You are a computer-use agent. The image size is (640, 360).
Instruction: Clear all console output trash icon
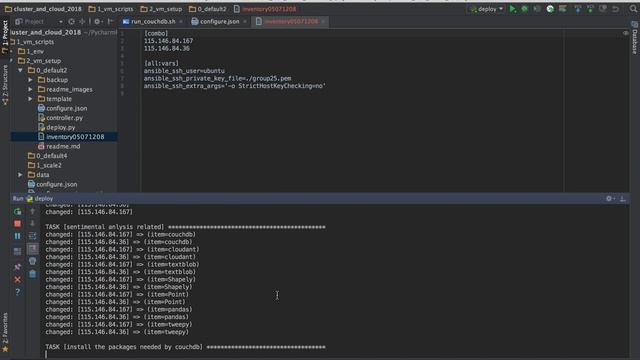coord(33,274)
